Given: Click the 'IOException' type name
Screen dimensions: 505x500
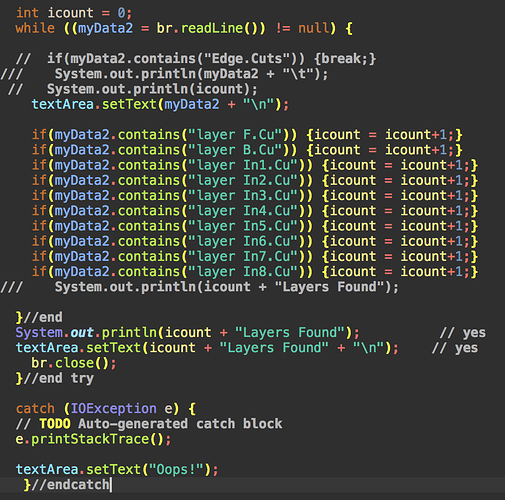Looking at the screenshot, I should (113, 409).
